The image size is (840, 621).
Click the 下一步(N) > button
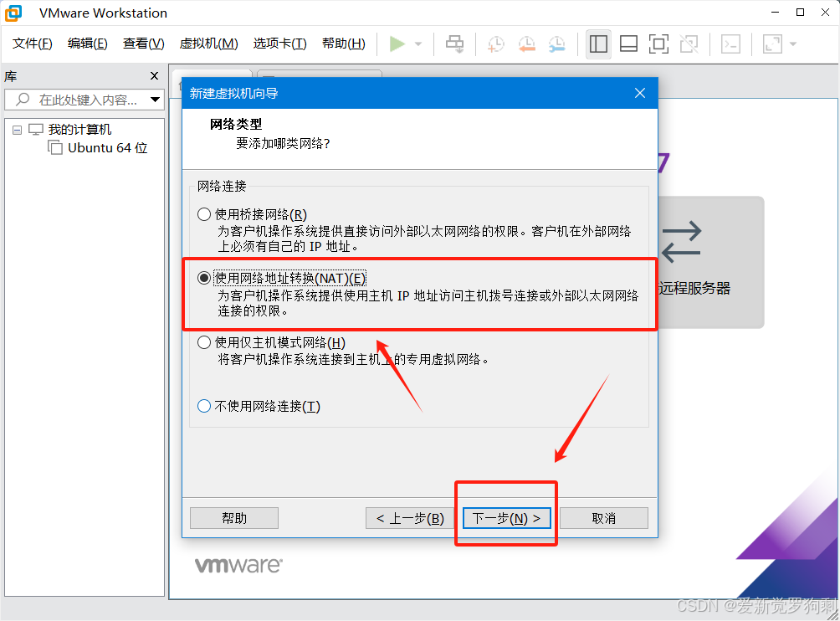coord(506,518)
